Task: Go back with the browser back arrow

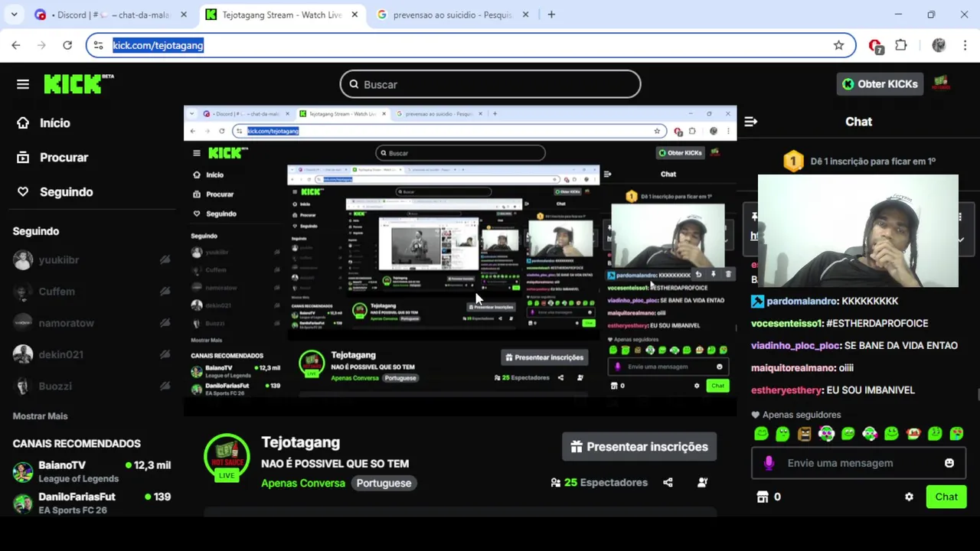Action: pyautogui.click(x=16, y=46)
